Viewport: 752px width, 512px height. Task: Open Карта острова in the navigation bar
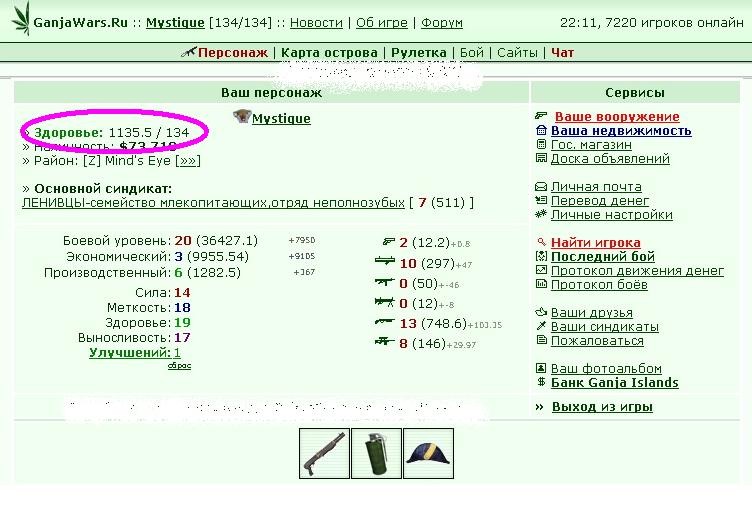[329, 52]
